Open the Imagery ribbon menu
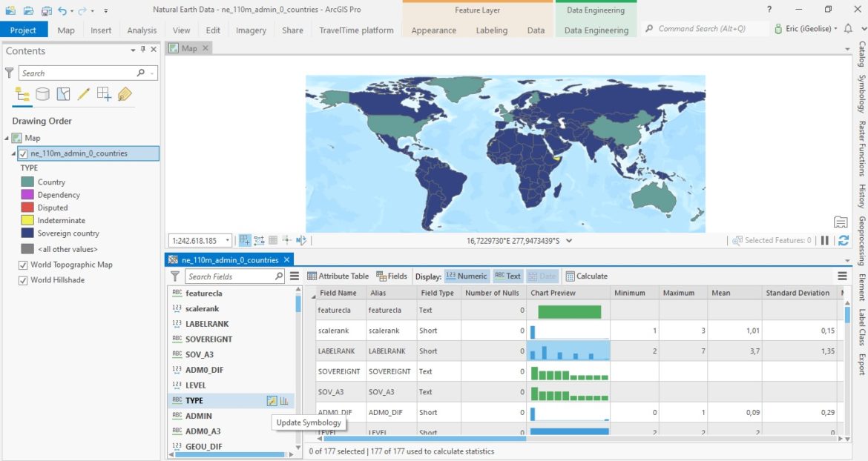This screenshot has width=868, height=461. coord(251,30)
